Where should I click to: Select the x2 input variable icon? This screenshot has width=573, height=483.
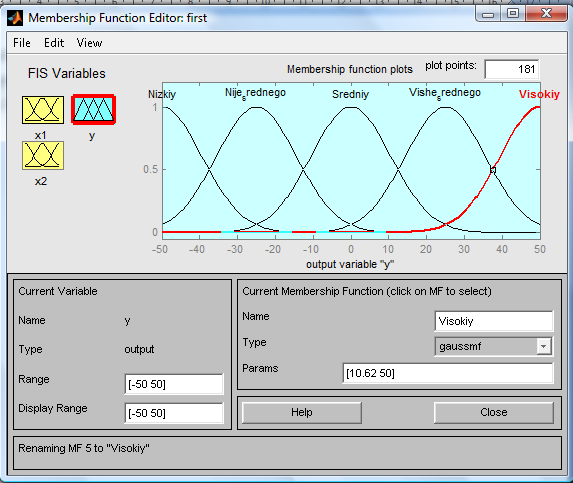click(43, 156)
